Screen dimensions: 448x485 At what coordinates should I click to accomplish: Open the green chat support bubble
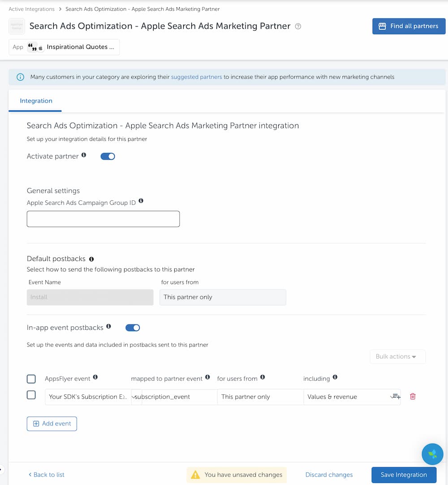point(432,454)
